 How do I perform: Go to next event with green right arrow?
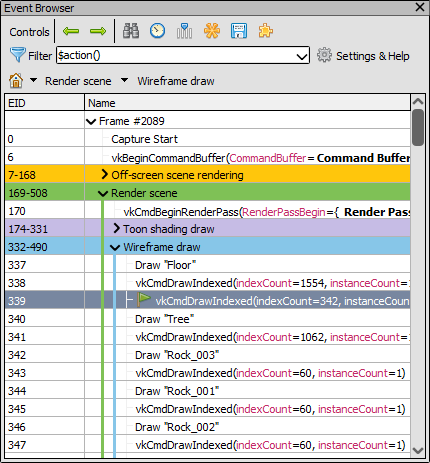pyautogui.click(x=98, y=31)
